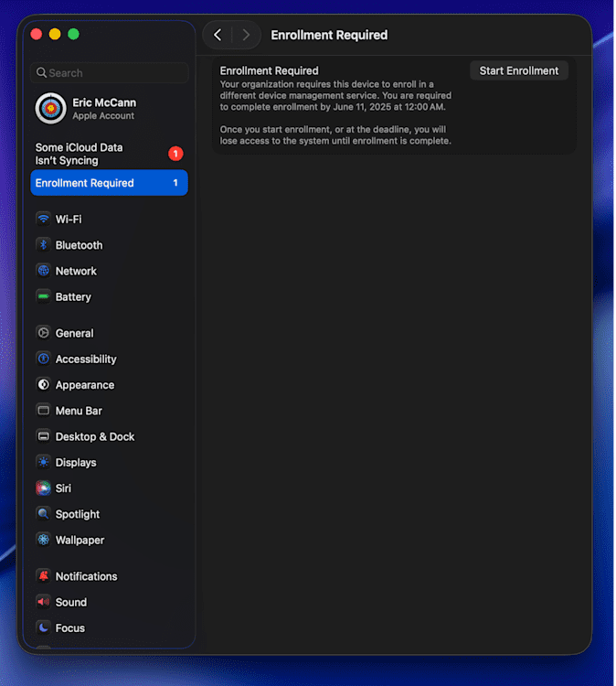Open the Displays sun icon
Screen dimensions: 616x686
pyautogui.click(x=43, y=462)
